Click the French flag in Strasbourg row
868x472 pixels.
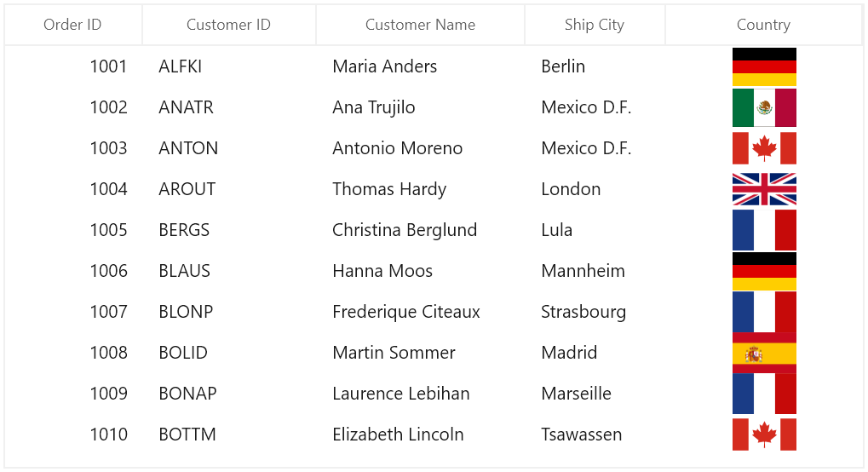point(764,312)
